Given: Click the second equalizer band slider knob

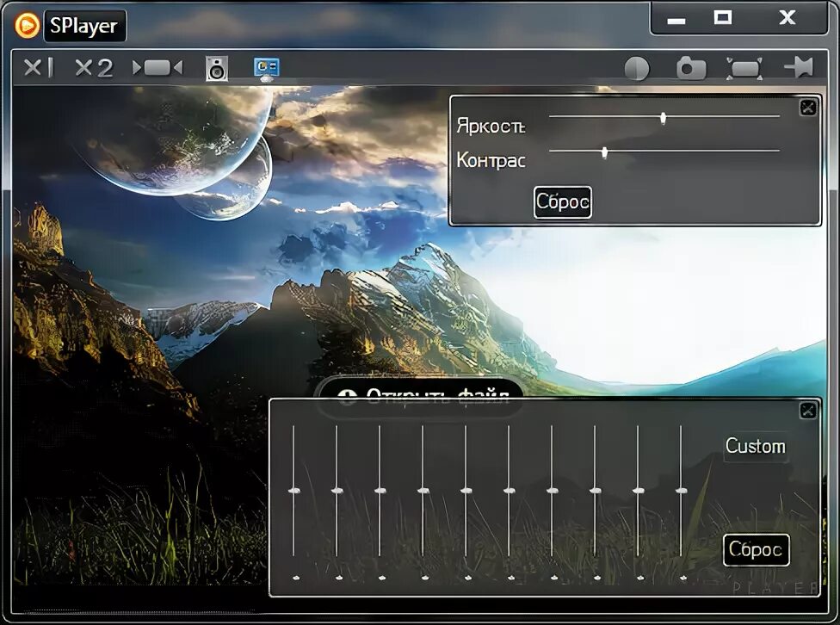Looking at the screenshot, I should point(337,491).
